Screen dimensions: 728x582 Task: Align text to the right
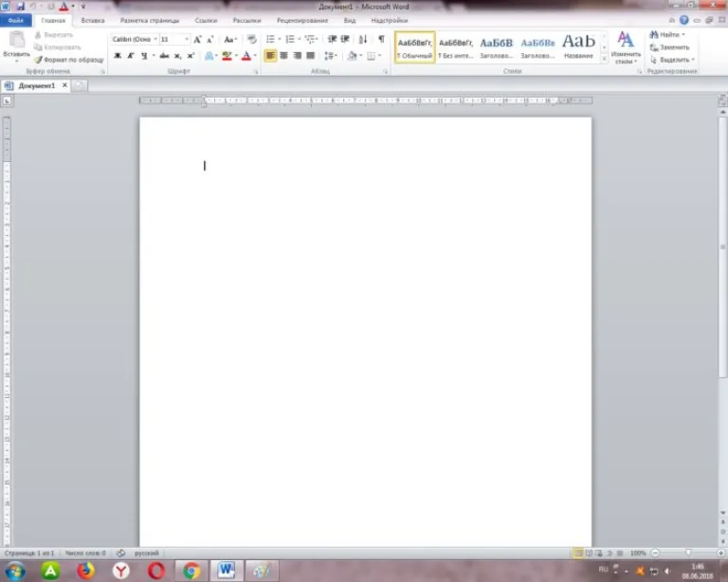(x=297, y=56)
